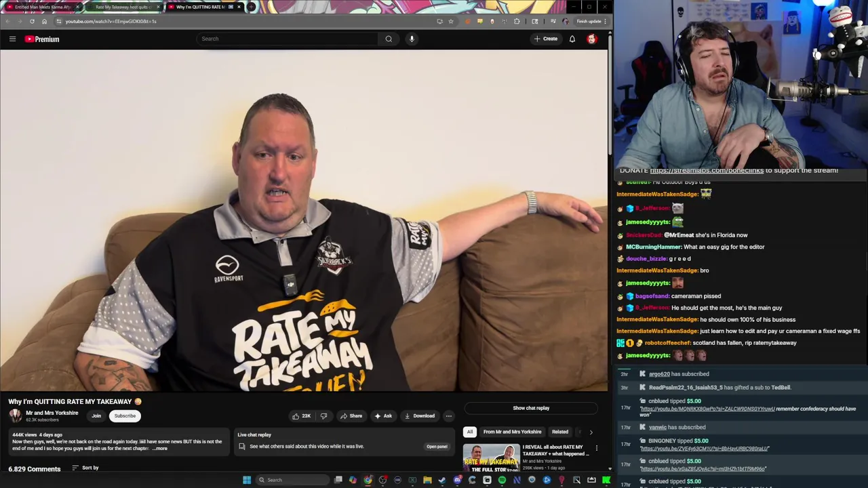Dislike the video
Image resolution: width=868 pixels, height=488 pixels.
[x=323, y=416]
